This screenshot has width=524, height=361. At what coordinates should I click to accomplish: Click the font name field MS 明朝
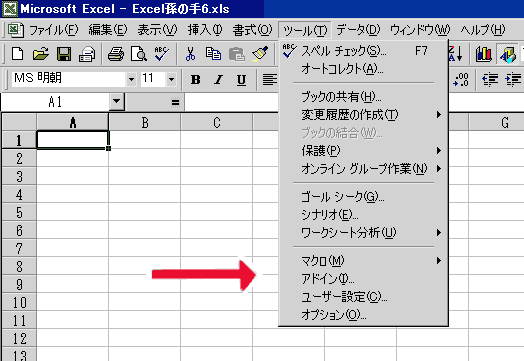coord(69,79)
